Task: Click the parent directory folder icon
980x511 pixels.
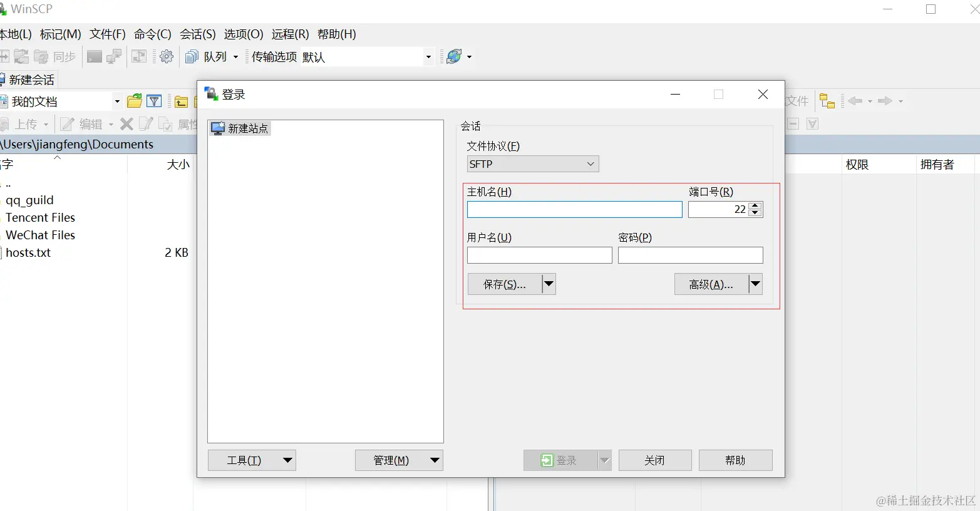Action: pyautogui.click(x=182, y=101)
